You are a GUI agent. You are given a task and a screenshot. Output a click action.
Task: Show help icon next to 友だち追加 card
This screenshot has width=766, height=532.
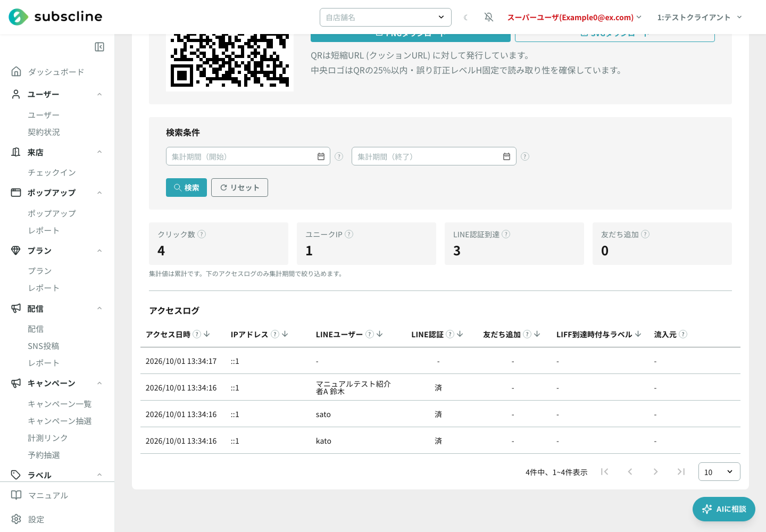pyautogui.click(x=645, y=234)
